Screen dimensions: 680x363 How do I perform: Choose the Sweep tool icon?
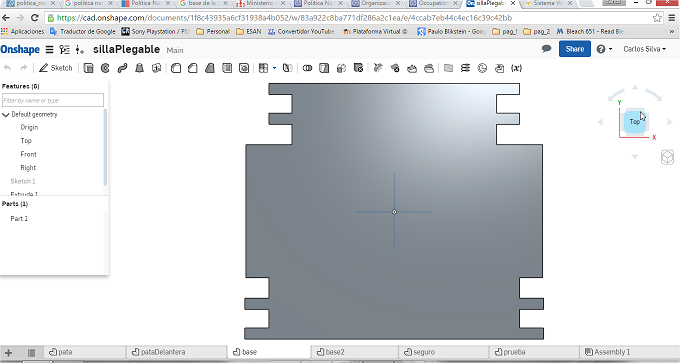point(122,68)
